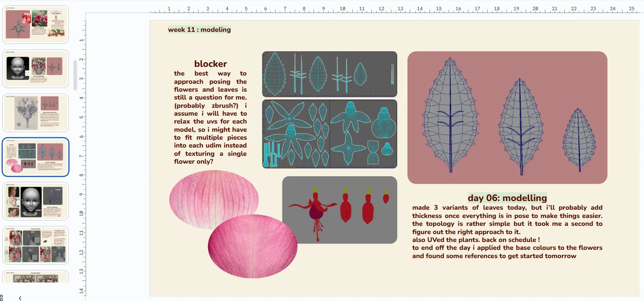Click the 'week 11 : modeling' title text
644x301 pixels.
tap(199, 30)
